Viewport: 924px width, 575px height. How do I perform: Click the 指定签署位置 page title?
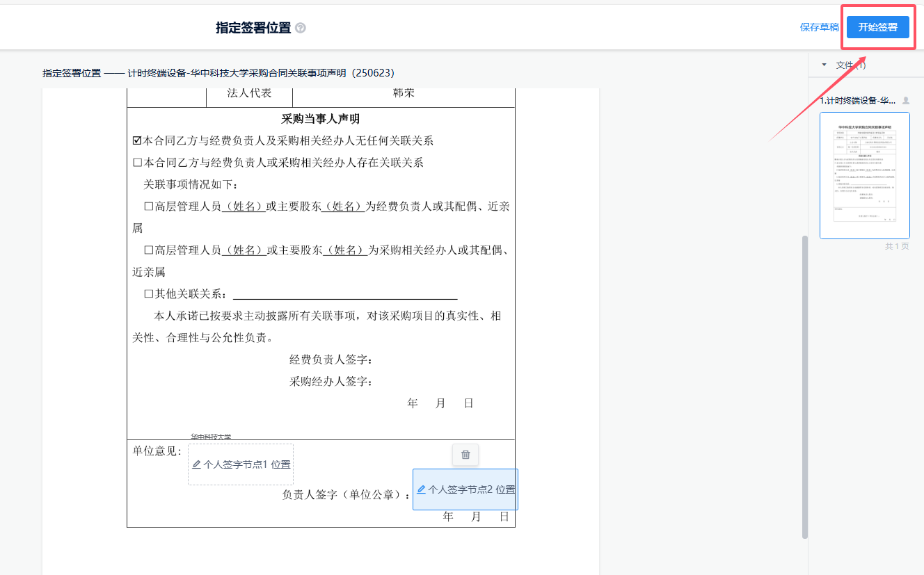(x=253, y=28)
